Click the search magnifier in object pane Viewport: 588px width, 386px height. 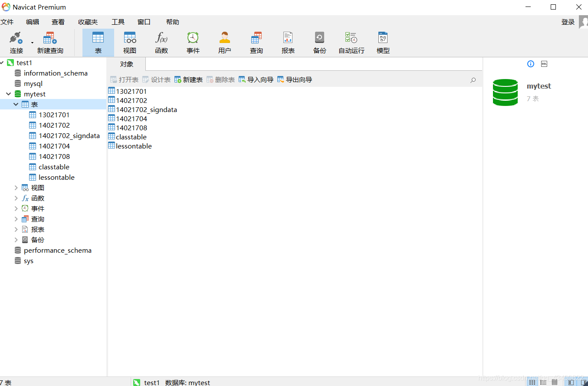[x=473, y=80]
